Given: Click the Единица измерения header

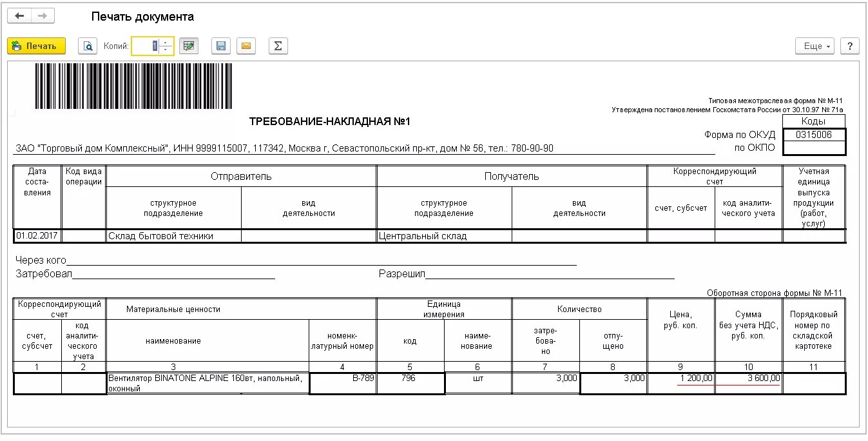Looking at the screenshot, I should (444, 309).
